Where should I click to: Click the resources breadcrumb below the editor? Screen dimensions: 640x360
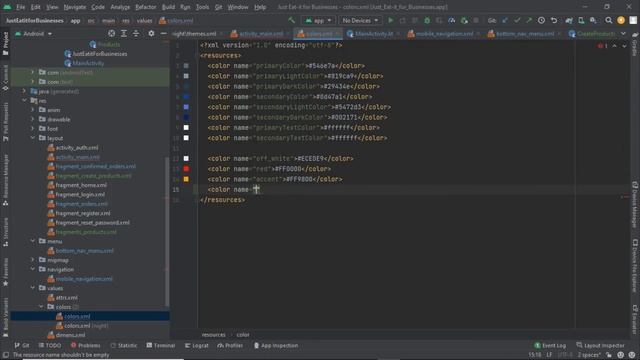[213, 335]
